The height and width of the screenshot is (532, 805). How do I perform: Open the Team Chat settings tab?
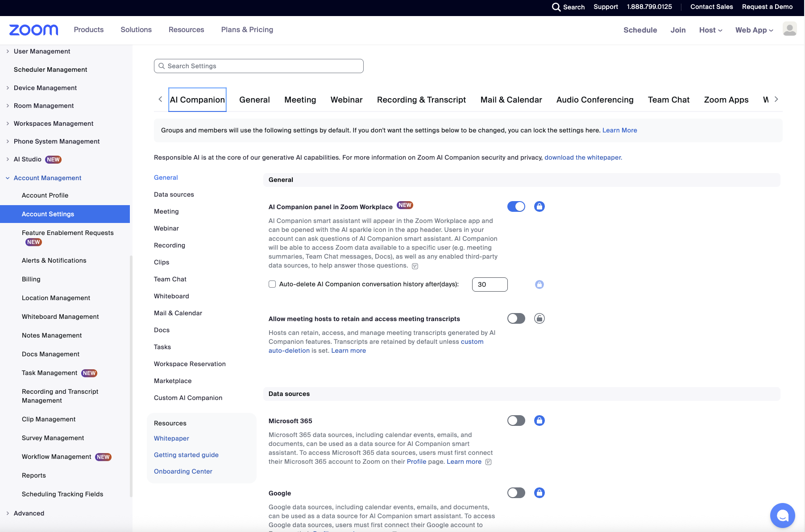click(x=668, y=100)
